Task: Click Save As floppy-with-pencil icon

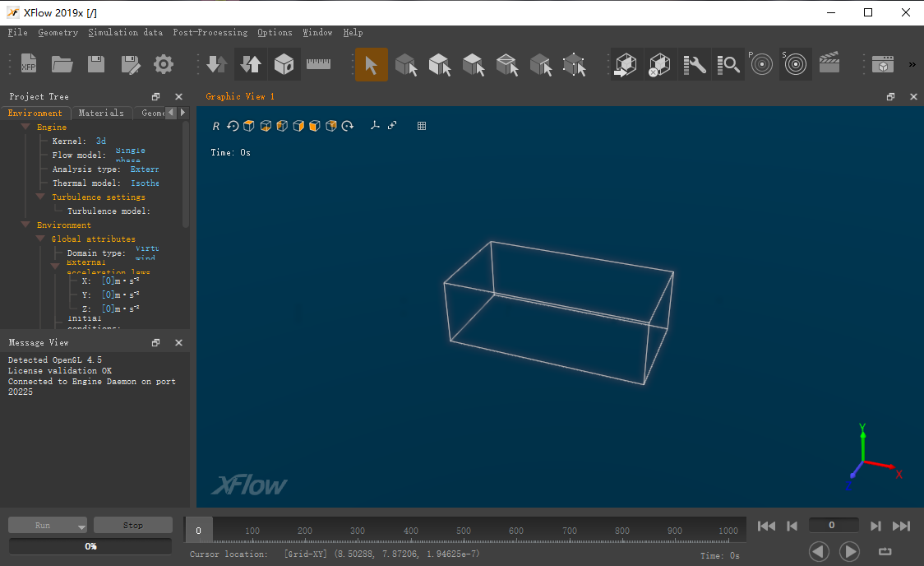Action: click(x=130, y=64)
